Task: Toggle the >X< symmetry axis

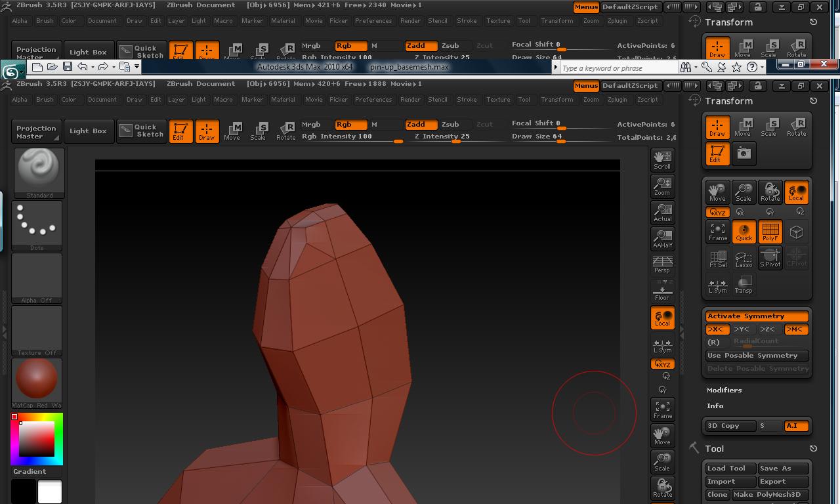Action: [x=717, y=329]
